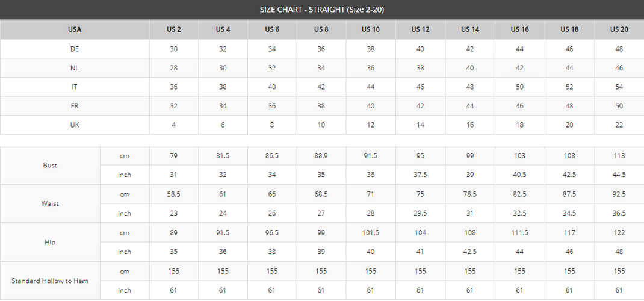Screen dimensions: 644x301
Task: Select the 111.5 hip cm value
Action: (x=519, y=232)
